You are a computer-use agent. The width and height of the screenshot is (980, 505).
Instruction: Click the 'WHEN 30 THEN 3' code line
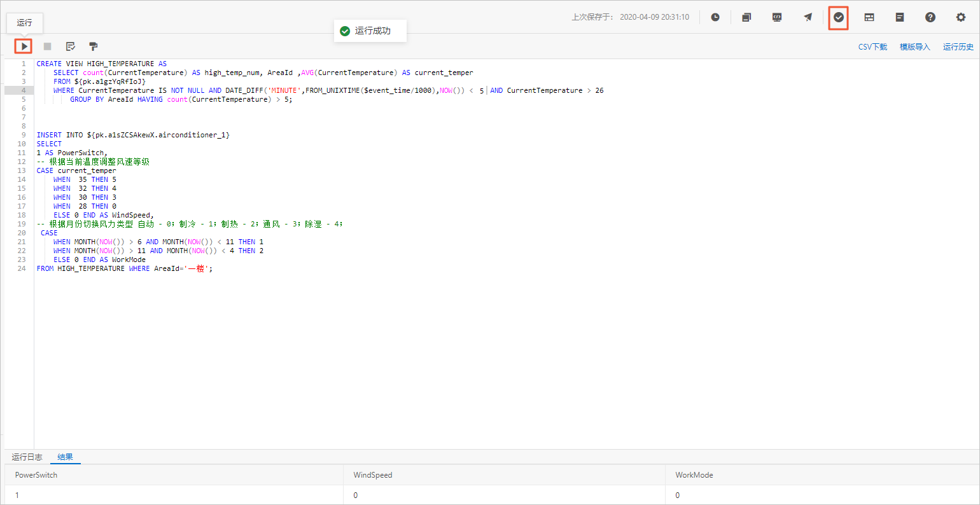pyautogui.click(x=85, y=197)
